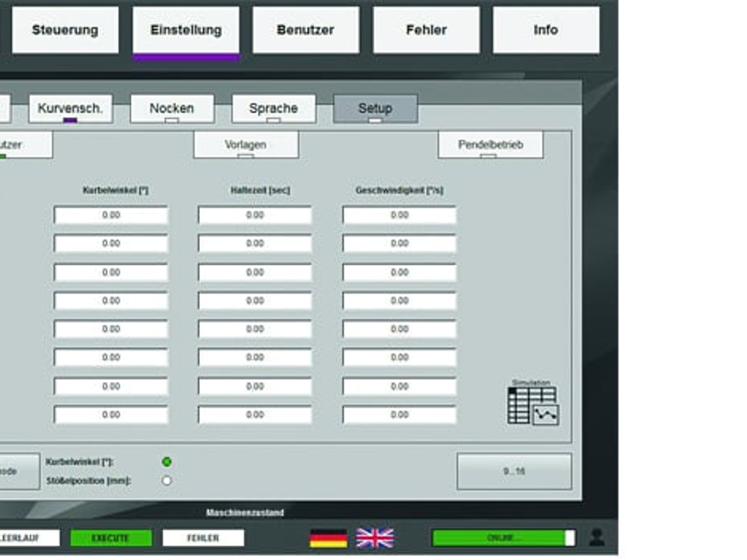This screenshot has height=560, width=747.
Task: Switch language to German flag
Action: (x=328, y=538)
